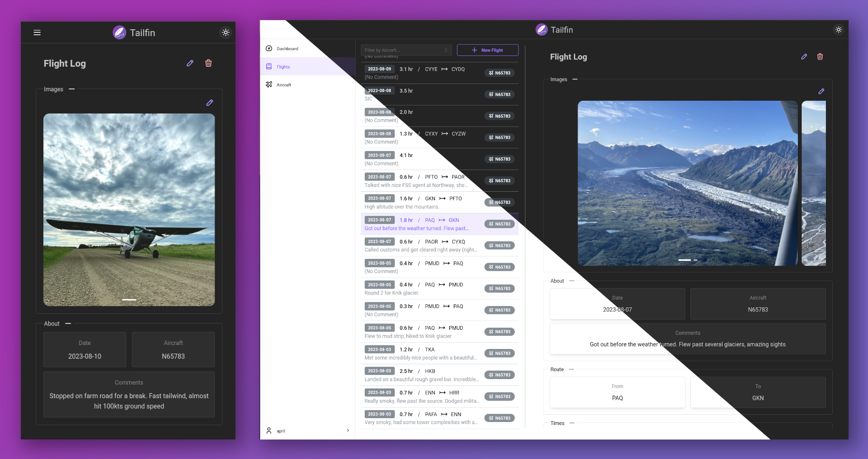868x459 pixels.
Task: Select Aircraft in the sidebar
Action: pyautogui.click(x=284, y=85)
